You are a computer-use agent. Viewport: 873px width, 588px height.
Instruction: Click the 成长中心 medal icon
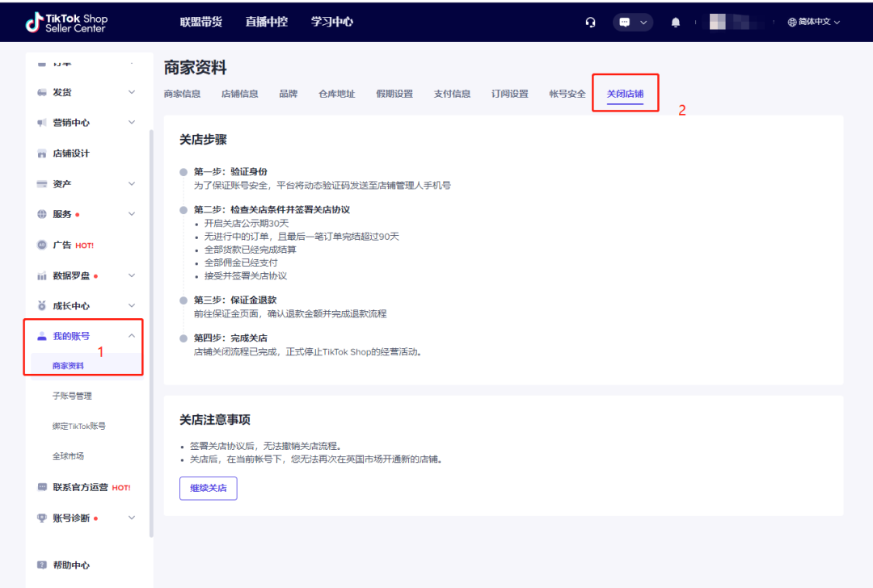[x=42, y=306]
